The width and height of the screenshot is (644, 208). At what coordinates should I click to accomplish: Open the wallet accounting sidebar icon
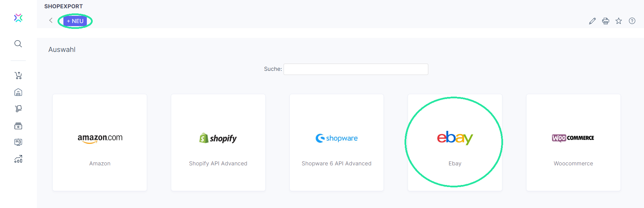(x=18, y=126)
